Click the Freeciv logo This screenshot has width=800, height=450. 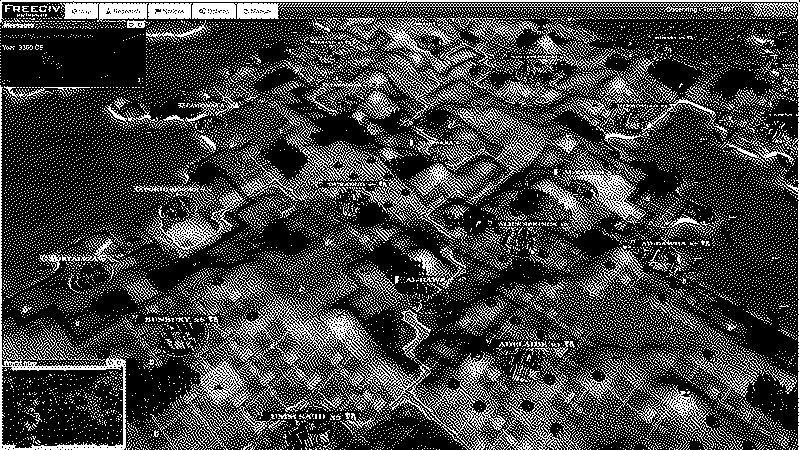32,9
